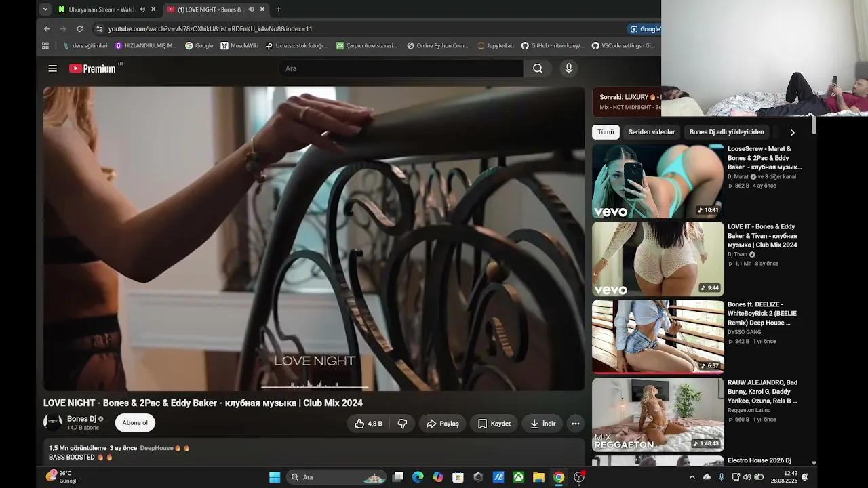Open the "RAUW ALEJANDRO, Bad Bunny" video title
Viewport: 868px width, 488px height.
(763, 392)
